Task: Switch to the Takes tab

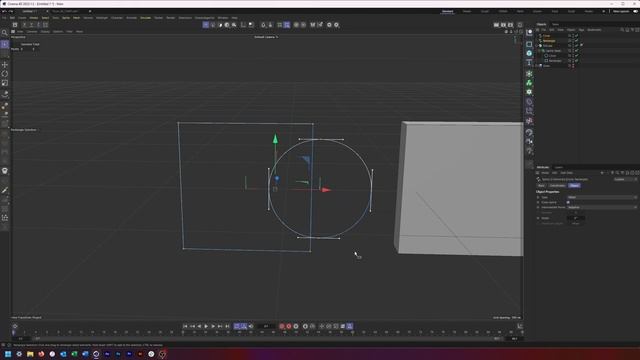Action: pyautogui.click(x=556, y=24)
